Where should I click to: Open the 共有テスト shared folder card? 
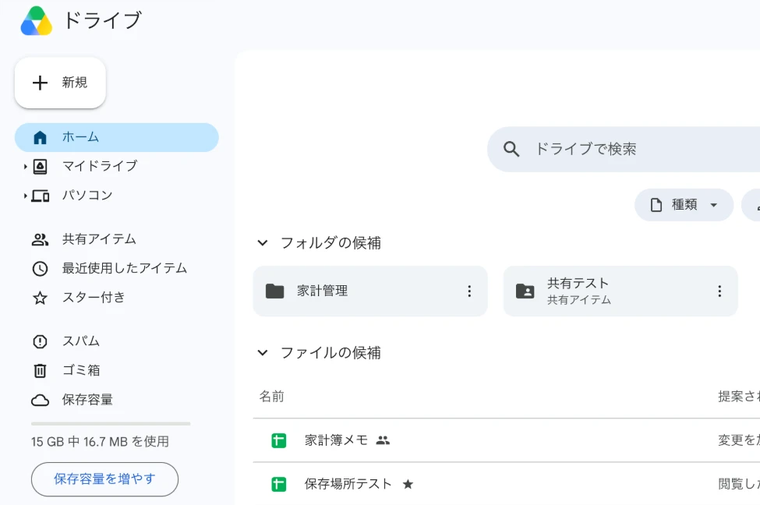tap(620, 291)
